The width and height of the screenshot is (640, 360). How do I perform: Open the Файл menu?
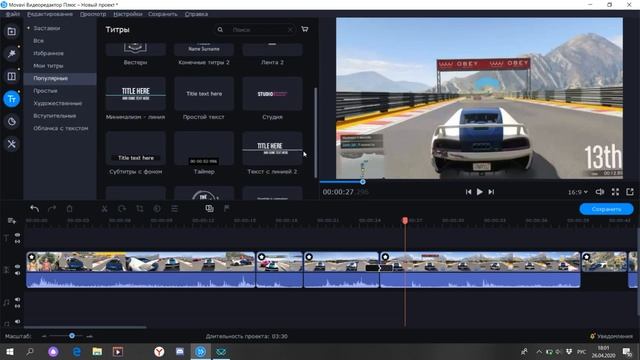(13, 14)
